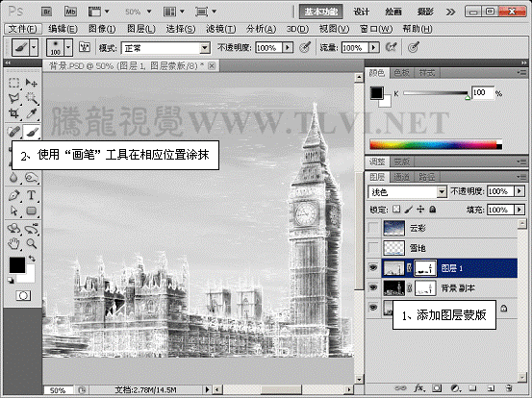Select the Zoom tool
This screenshot has width=532, height=398.
(x=31, y=243)
